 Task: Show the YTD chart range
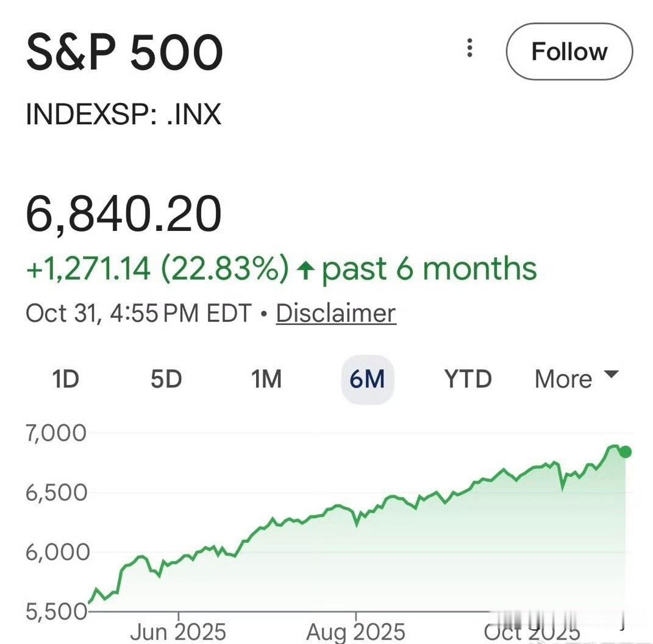(468, 380)
